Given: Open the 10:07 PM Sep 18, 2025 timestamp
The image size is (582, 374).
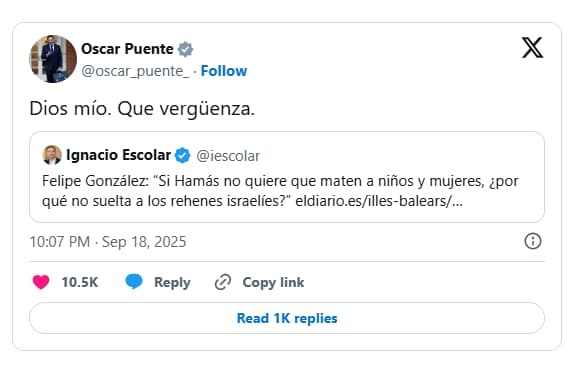Looking at the screenshot, I should point(108,242).
